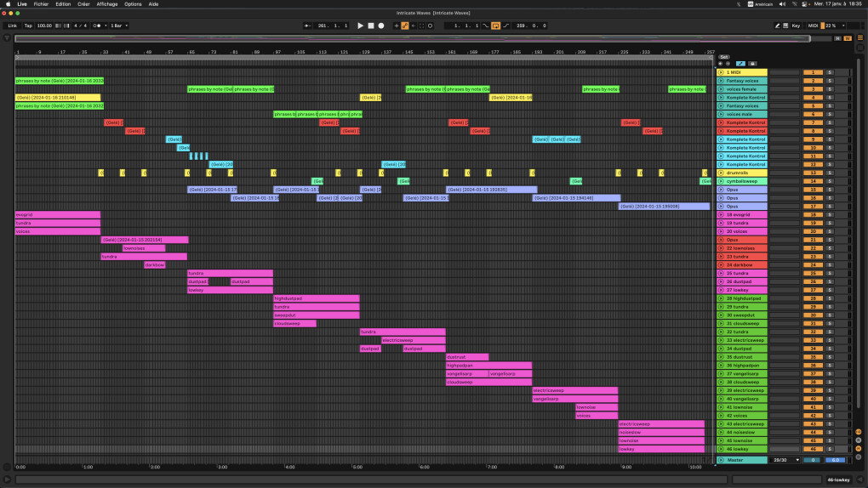Click the Tap tempo button

28,26
